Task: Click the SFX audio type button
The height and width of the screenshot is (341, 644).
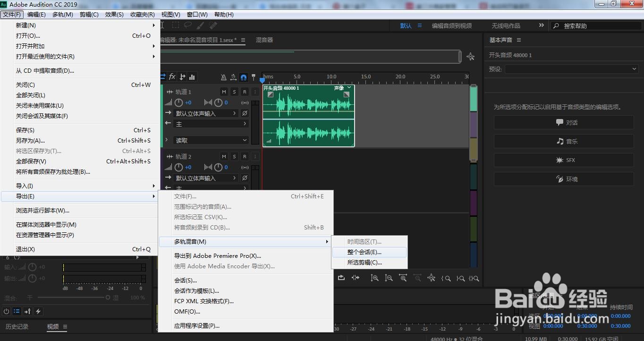Action: click(564, 160)
